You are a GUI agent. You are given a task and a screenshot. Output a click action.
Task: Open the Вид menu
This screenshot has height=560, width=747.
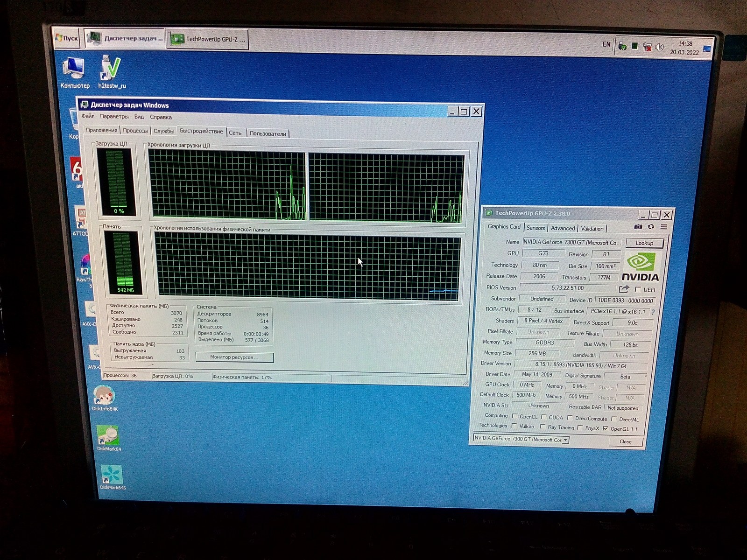tap(139, 117)
